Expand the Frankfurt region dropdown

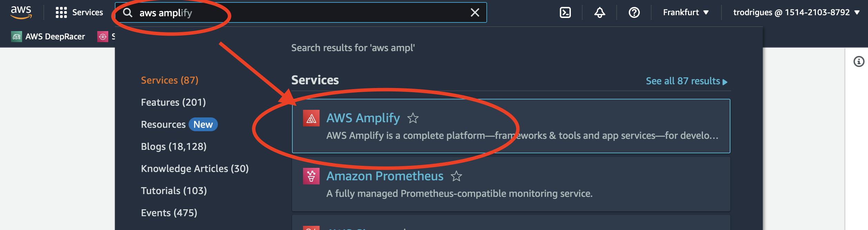point(686,12)
